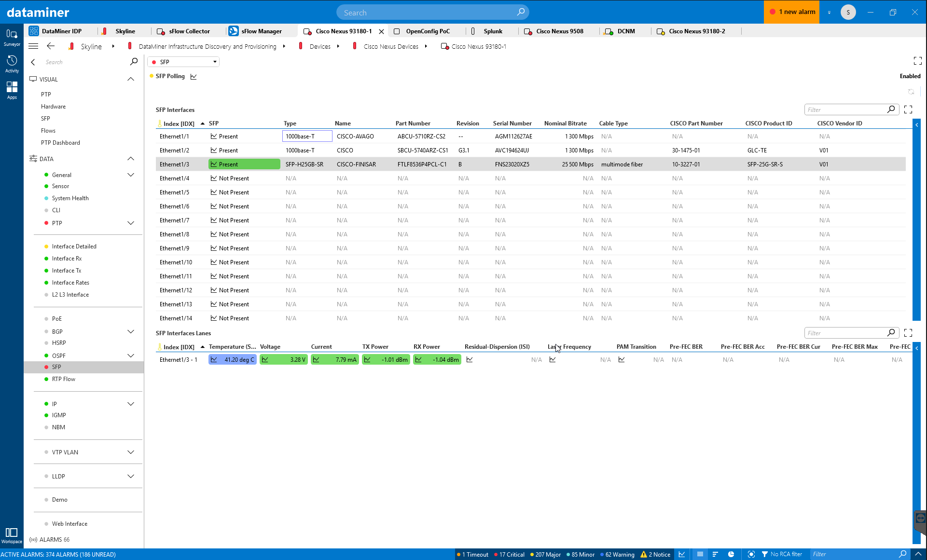
Task: Open the PTP Dashboard visual page
Action: (60, 143)
